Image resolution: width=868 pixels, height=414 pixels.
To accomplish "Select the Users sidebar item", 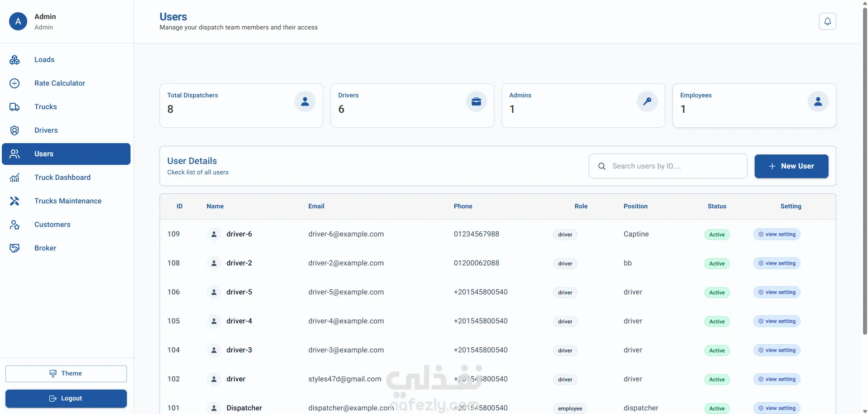I will coord(66,154).
